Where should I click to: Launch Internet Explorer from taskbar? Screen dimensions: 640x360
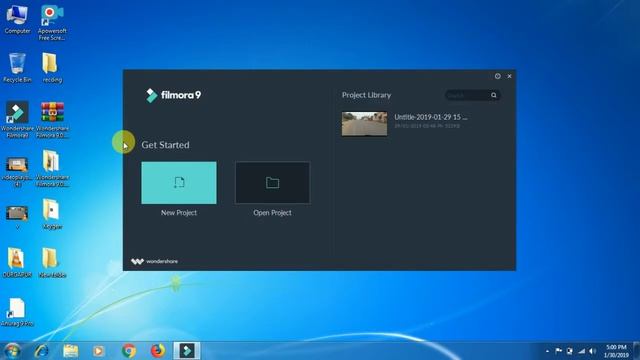[x=42, y=351]
